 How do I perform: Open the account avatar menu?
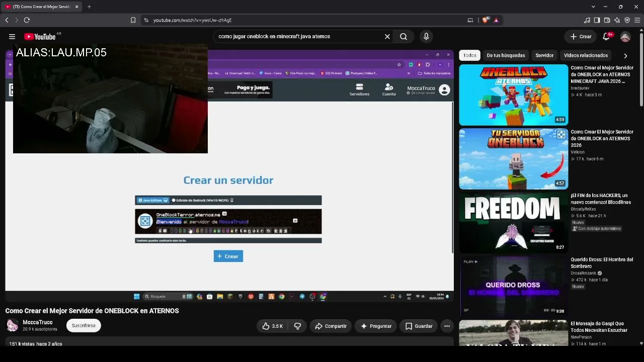click(625, 36)
